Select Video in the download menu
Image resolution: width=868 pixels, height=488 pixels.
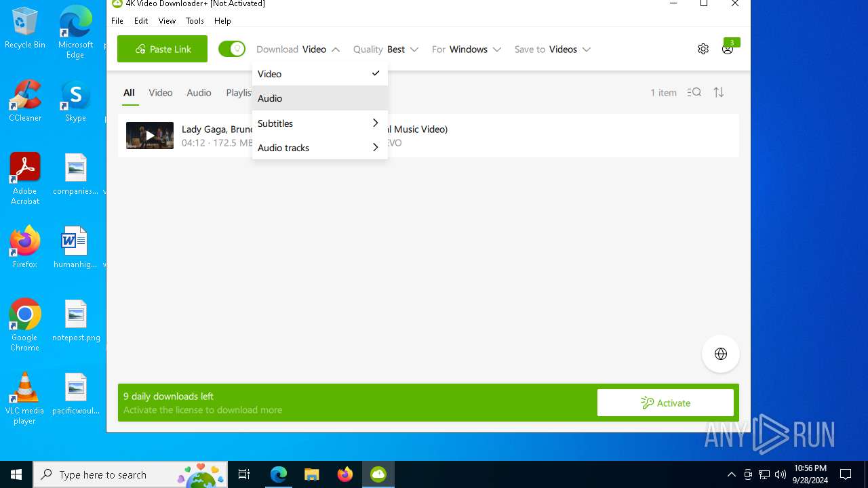point(319,74)
